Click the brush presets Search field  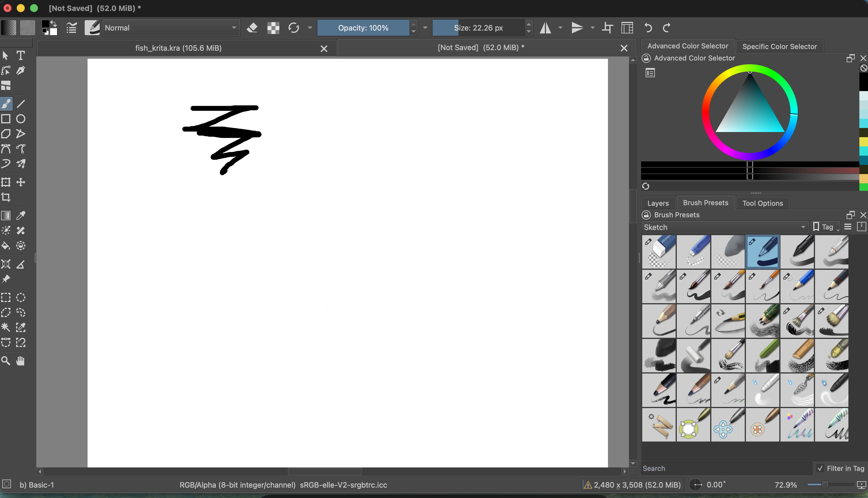pos(727,468)
